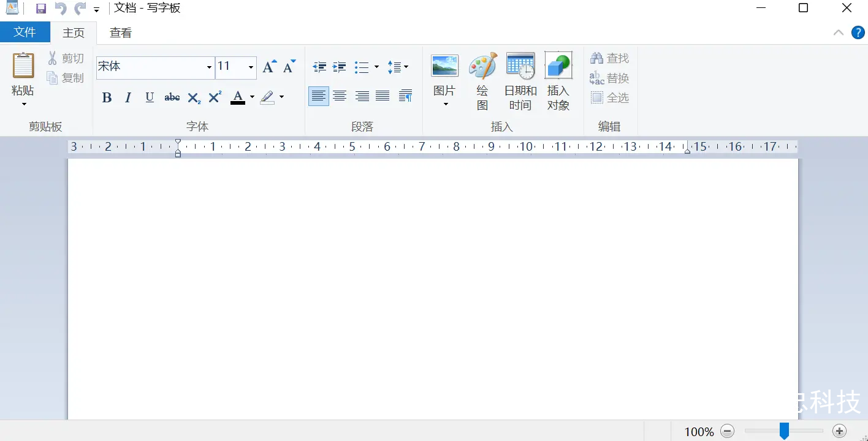
Task: Redo the last undone action
Action: click(80, 9)
